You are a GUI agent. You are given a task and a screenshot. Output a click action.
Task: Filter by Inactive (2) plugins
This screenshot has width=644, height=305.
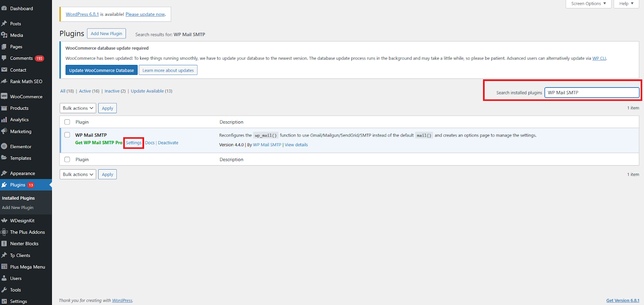115,91
